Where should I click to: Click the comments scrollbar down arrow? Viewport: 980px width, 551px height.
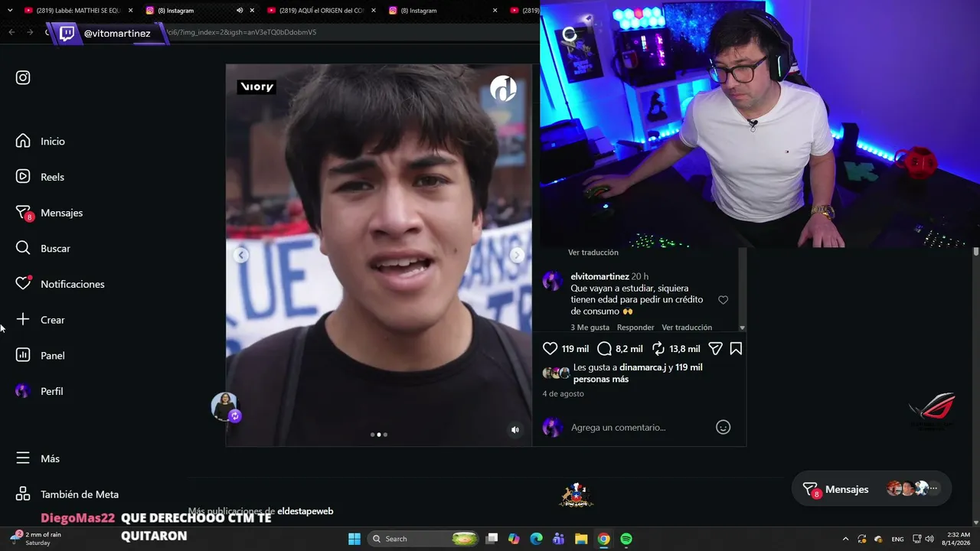pyautogui.click(x=742, y=328)
